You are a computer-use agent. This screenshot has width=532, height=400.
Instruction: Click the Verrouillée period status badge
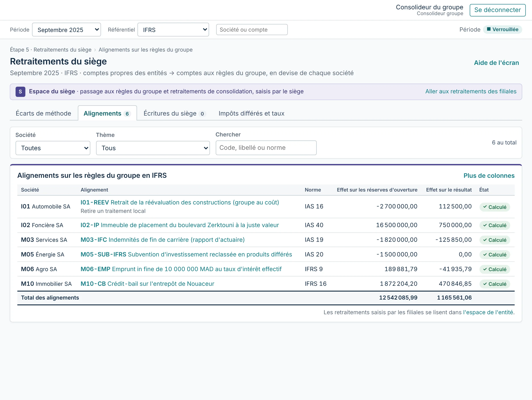click(x=502, y=29)
